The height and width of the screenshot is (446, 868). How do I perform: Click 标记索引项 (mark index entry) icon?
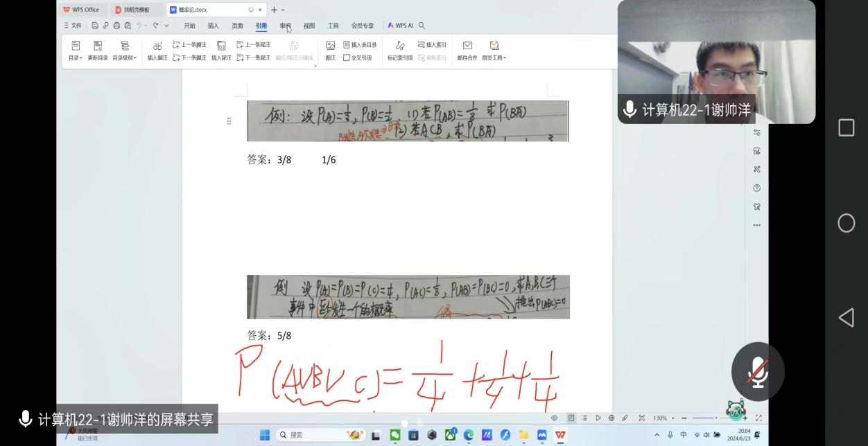point(400,46)
